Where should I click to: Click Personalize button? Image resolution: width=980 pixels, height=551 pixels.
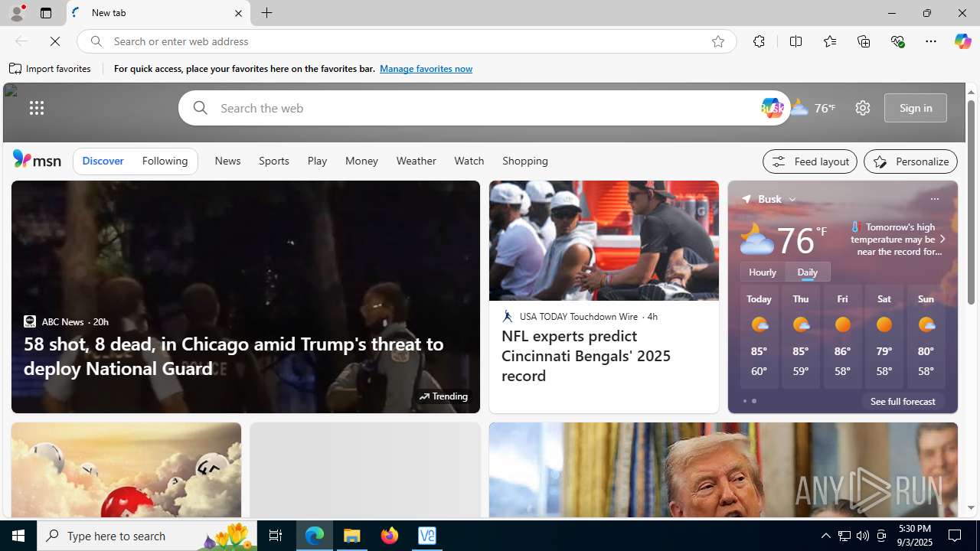tap(910, 161)
